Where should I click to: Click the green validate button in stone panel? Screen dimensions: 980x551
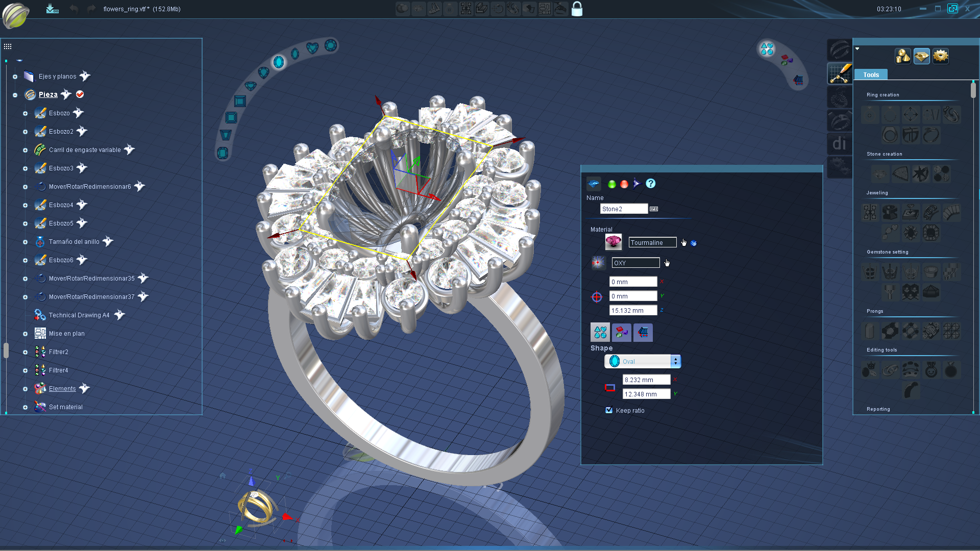611,184
